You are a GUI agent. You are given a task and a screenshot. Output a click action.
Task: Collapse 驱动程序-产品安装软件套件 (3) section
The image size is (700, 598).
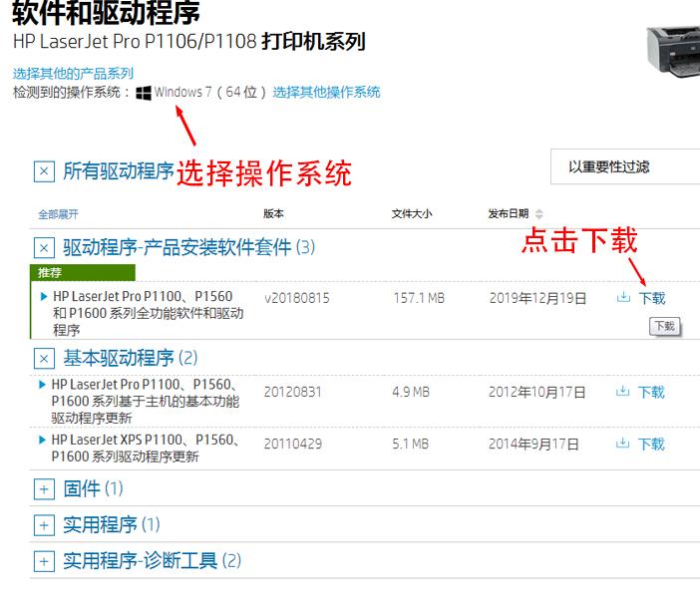44,248
